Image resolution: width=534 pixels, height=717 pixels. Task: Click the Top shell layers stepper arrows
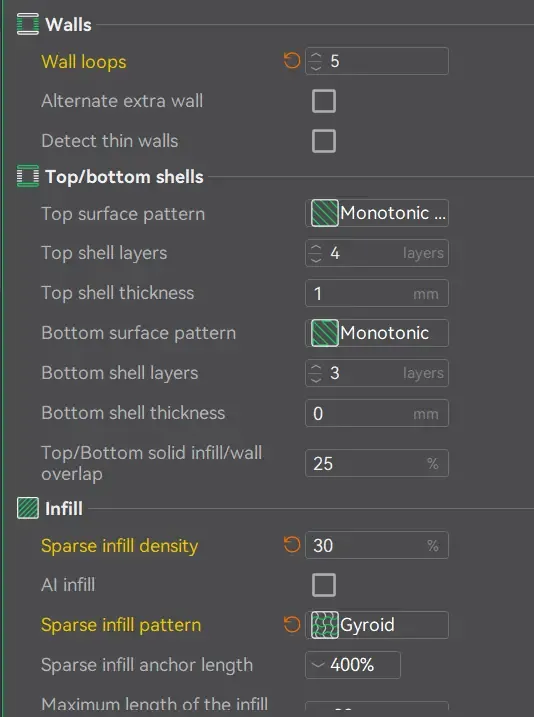316,253
